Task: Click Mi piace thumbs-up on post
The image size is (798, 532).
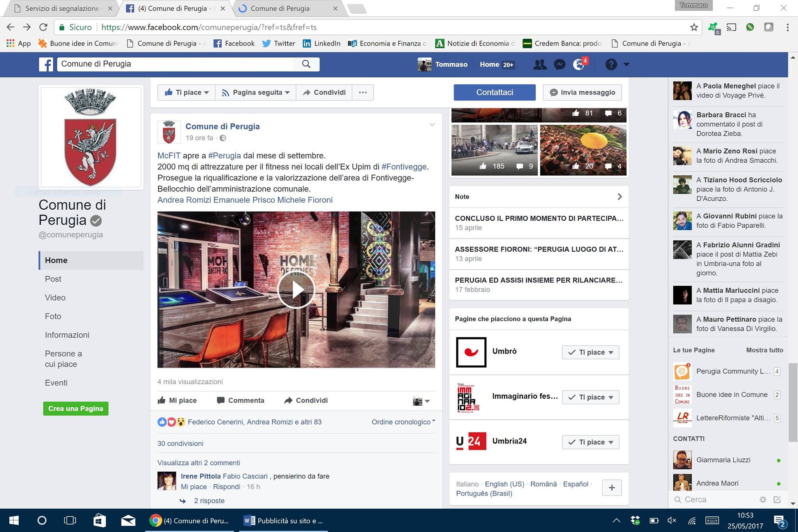Action: pyautogui.click(x=177, y=400)
